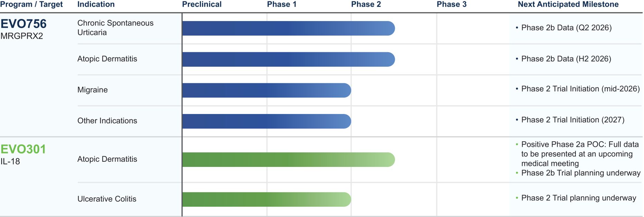Click the EVO301 program name
This screenshot has width=644, height=217.
tap(23, 149)
